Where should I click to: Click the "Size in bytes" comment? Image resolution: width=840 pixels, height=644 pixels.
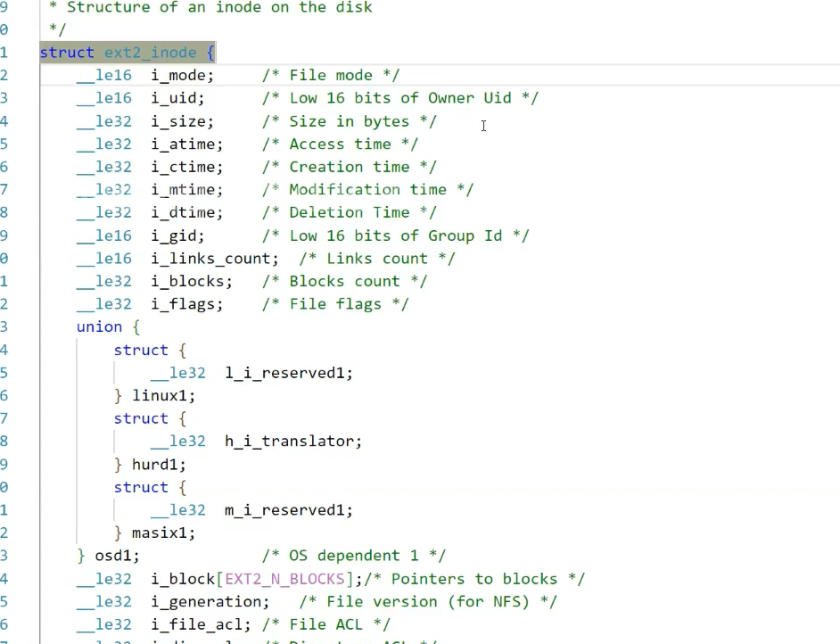tap(350, 121)
